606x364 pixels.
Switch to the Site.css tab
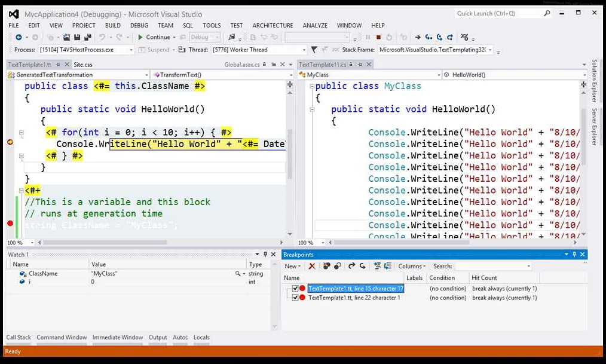point(82,65)
